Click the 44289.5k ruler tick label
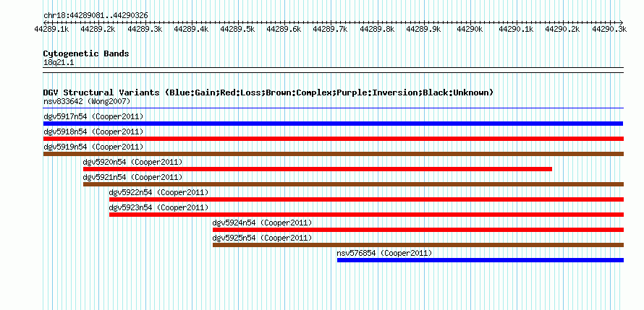This screenshot has width=644, height=310. [237, 29]
